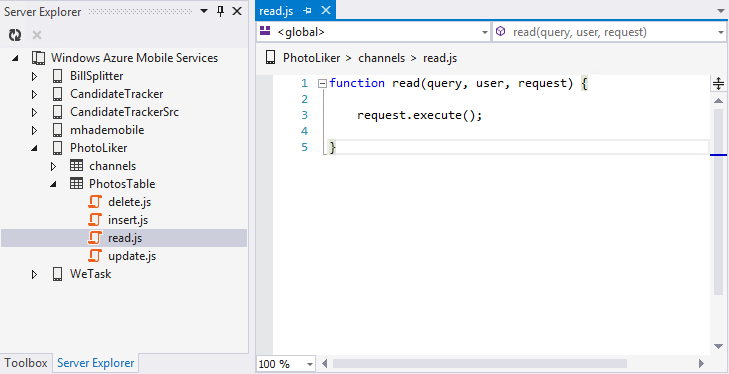This screenshot has width=729, height=374.
Task: Open update.js script
Action: (x=132, y=256)
